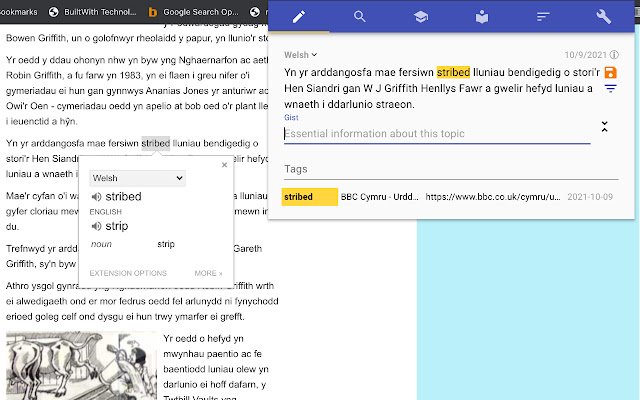Collapse the gist section chevrons
This screenshot has width=640, height=400.
pos(604,127)
